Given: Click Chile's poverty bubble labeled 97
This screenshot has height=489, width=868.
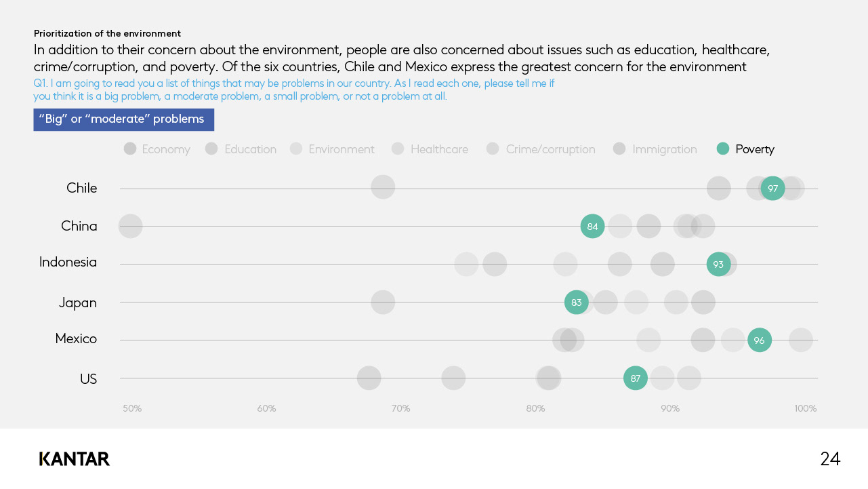Looking at the screenshot, I should pos(772,188).
